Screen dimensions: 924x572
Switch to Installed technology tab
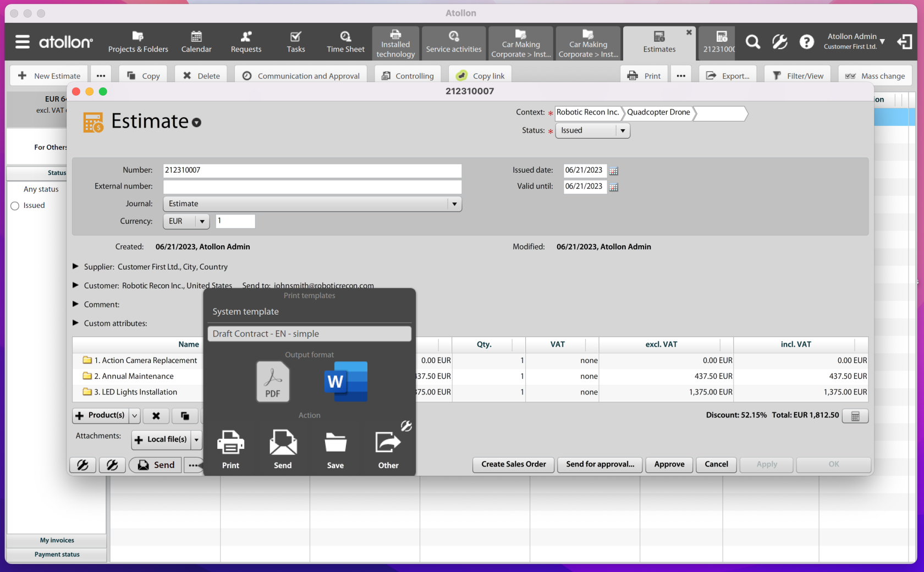[395, 43]
